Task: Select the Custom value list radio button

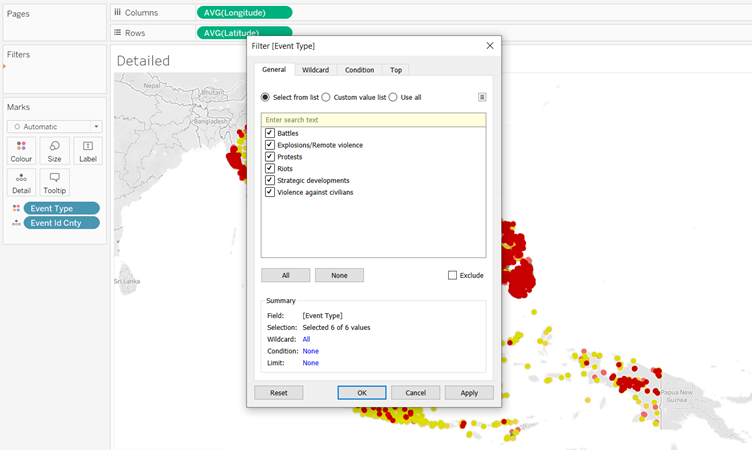Action: click(326, 97)
